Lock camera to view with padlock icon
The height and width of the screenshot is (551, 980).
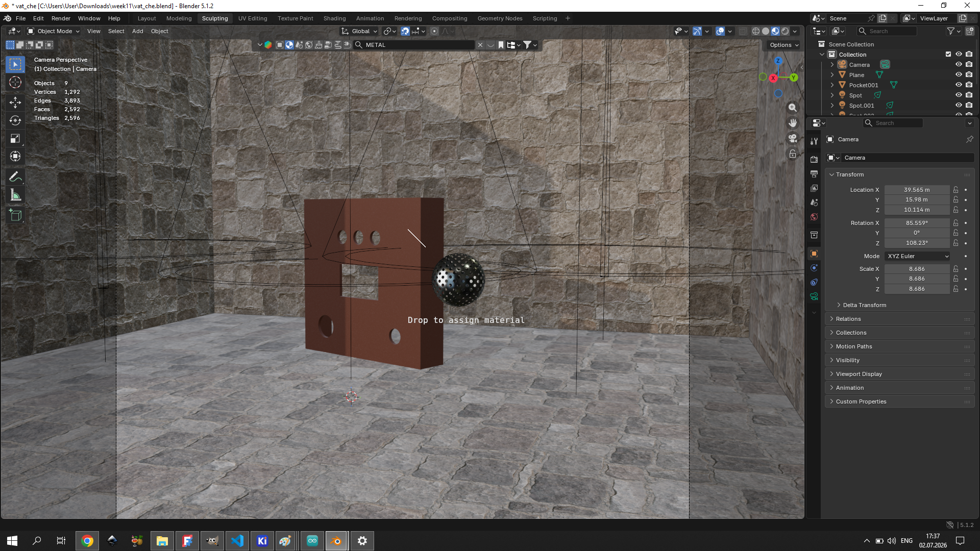pos(793,154)
